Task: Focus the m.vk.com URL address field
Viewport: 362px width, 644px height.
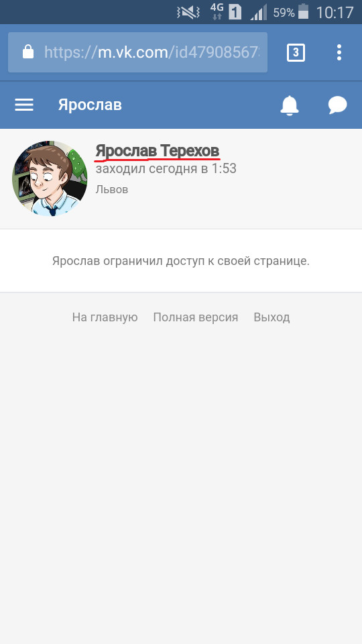Action: pos(138,52)
